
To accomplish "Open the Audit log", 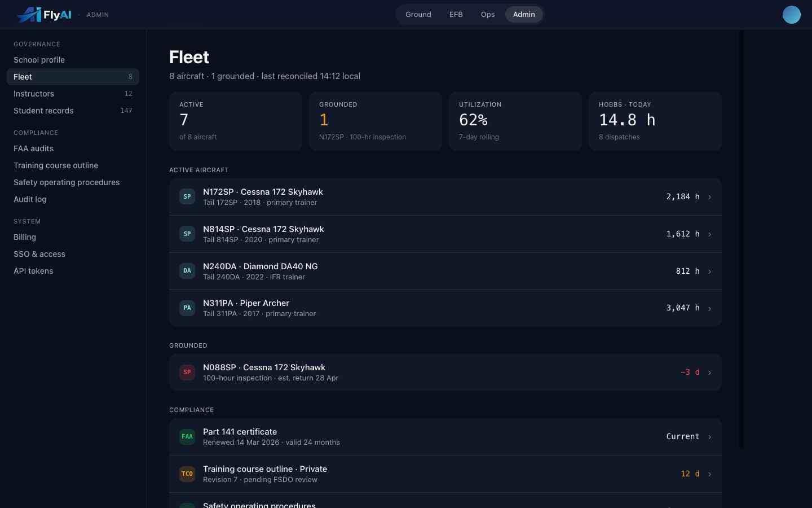I will pos(73,199).
